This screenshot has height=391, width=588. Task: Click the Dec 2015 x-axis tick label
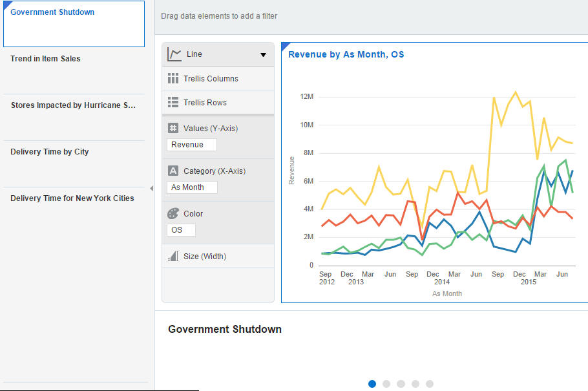pyautogui.click(x=523, y=278)
